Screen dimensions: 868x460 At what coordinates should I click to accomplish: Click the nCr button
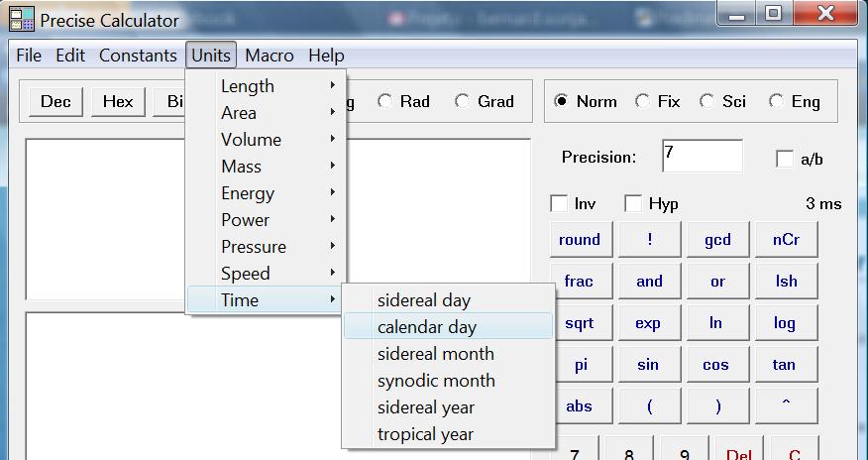click(x=786, y=240)
